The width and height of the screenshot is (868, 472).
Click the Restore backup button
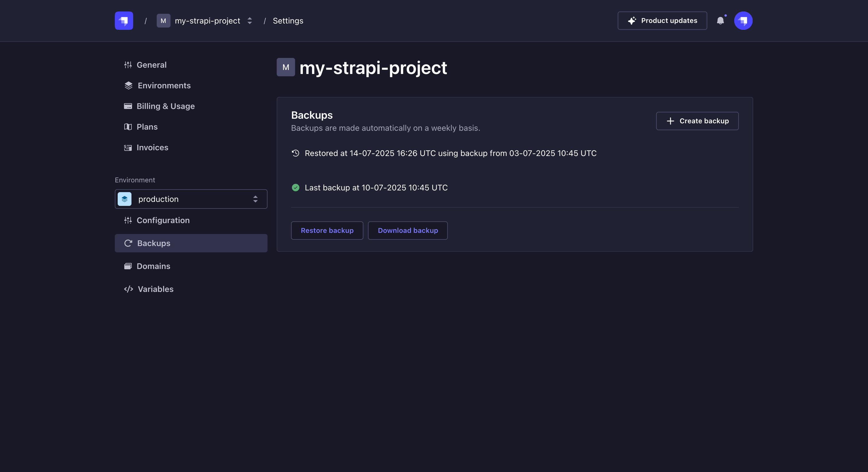pyautogui.click(x=327, y=231)
